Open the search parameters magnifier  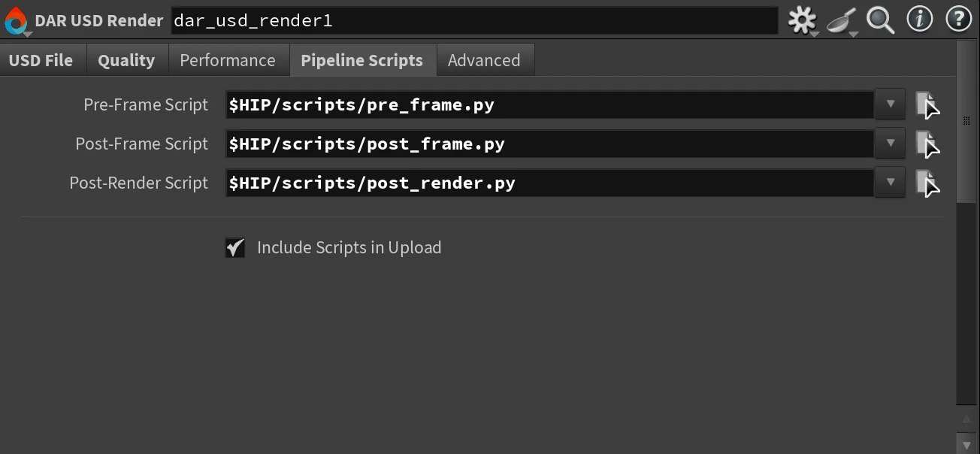880,20
